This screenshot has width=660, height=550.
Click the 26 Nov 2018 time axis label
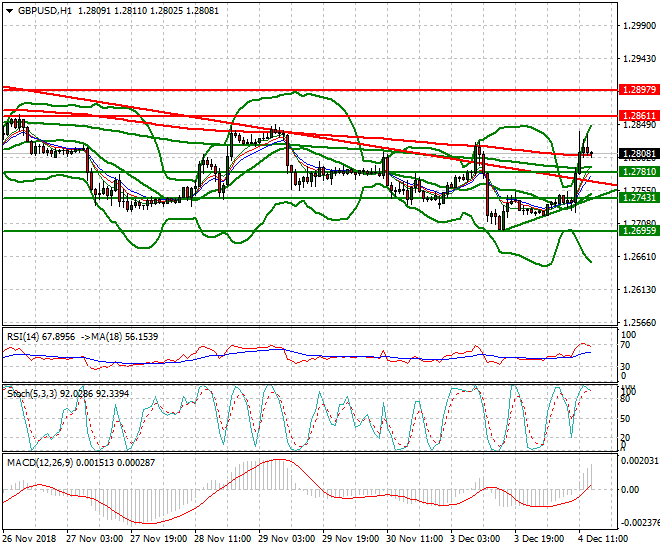point(29,539)
